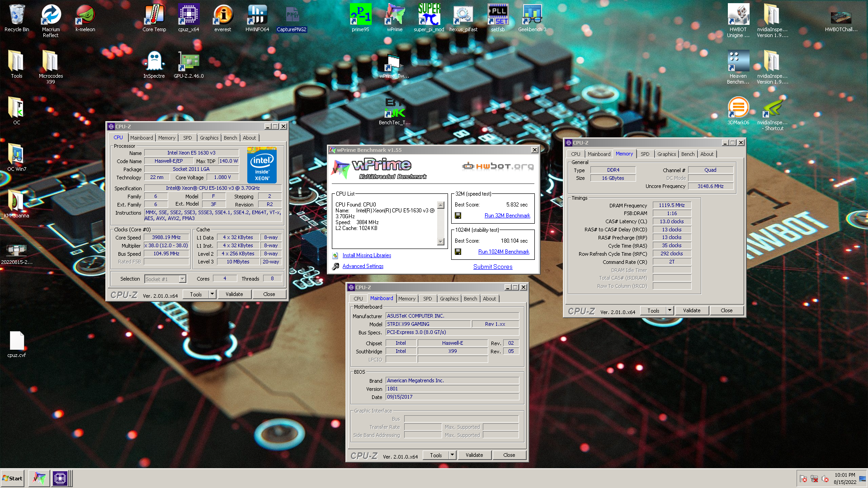Open k-meleon browser shortcut
Screen dimensions: 868x488
pos(85,18)
